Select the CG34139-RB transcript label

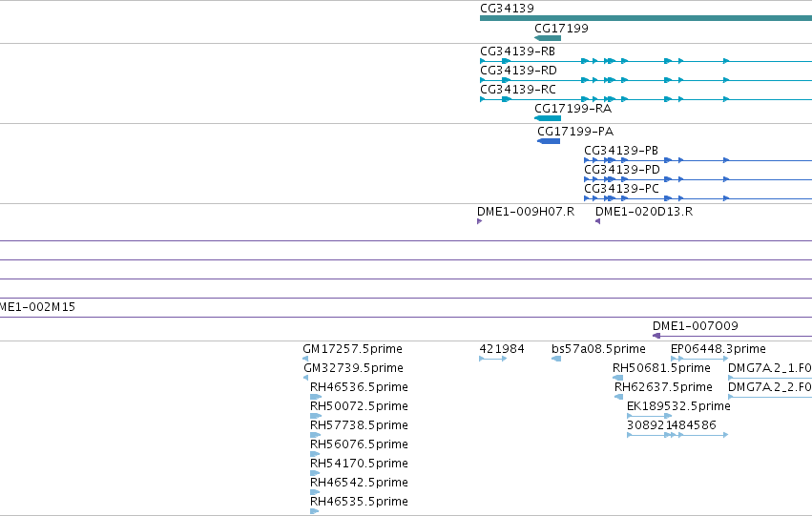pos(517,52)
